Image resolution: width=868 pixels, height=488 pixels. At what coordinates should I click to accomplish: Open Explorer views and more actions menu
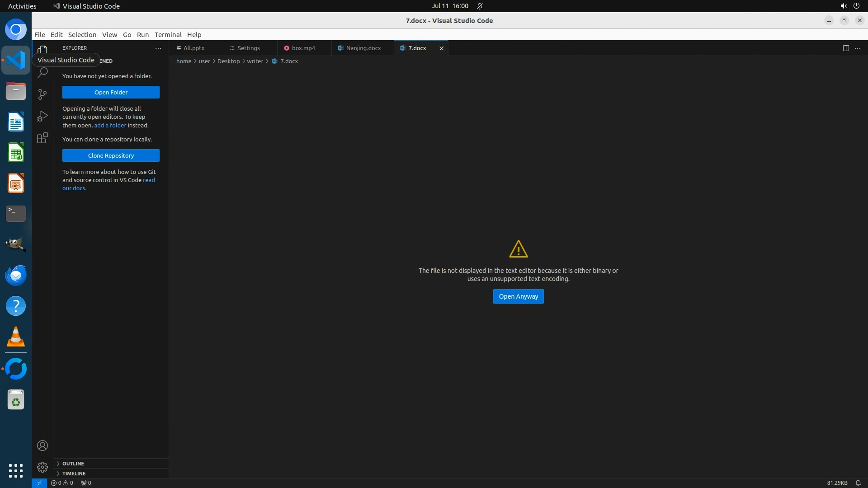158,48
